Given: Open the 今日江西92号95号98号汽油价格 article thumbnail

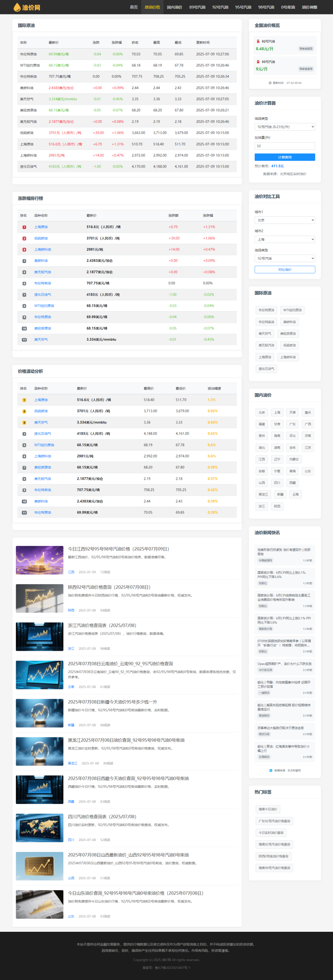Looking at the screenshot, I should click(x=39, y=560).
